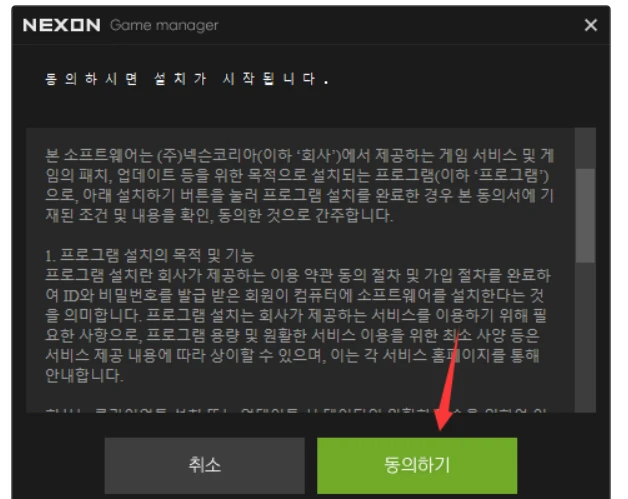Click the gray 취소 cancel button
The height and width of the screenshot is (499, 628).
click(205, 465)
